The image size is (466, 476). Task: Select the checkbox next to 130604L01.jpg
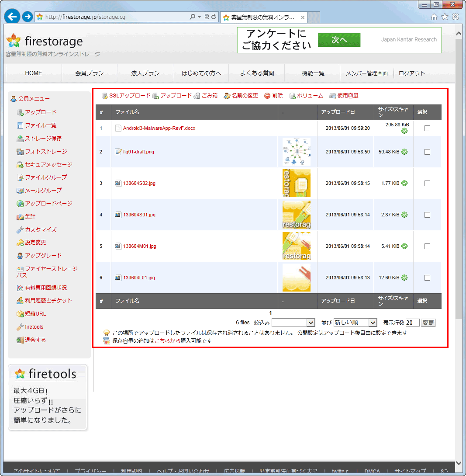click(x=427, y=278)
